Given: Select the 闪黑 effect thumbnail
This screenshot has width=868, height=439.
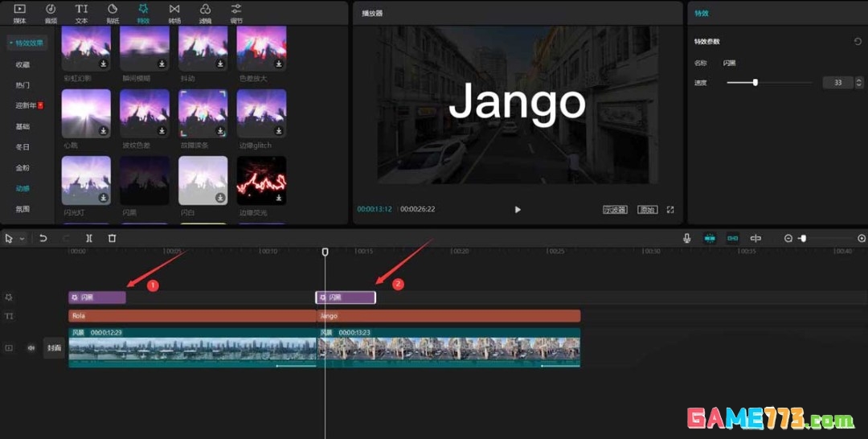Looking at the screenshot, I should tap(145, 180).
